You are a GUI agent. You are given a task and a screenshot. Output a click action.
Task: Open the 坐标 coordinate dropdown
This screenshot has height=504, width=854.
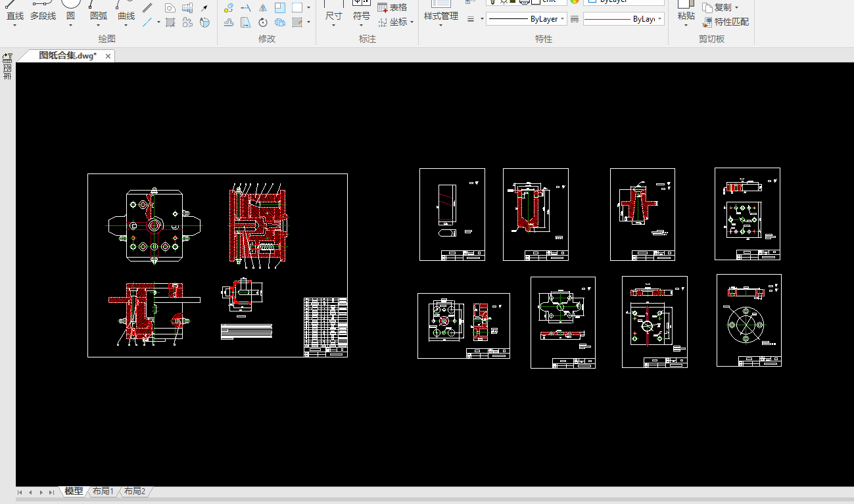tap(412, 22)
